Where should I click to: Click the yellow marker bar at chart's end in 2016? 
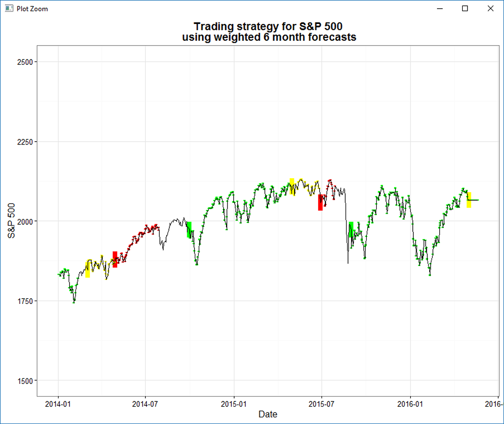pos(468,200)
